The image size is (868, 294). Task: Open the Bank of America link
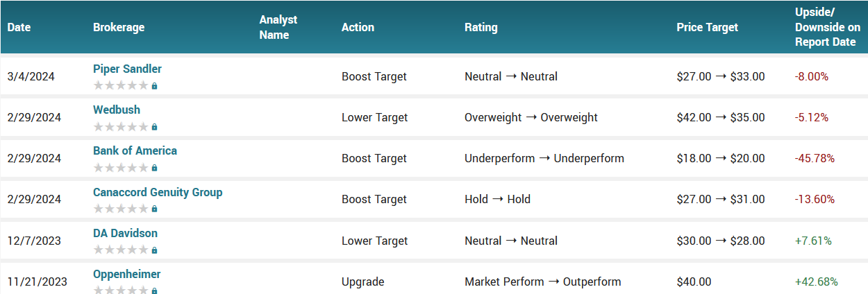pyautogui.click(x=135, y=150)
